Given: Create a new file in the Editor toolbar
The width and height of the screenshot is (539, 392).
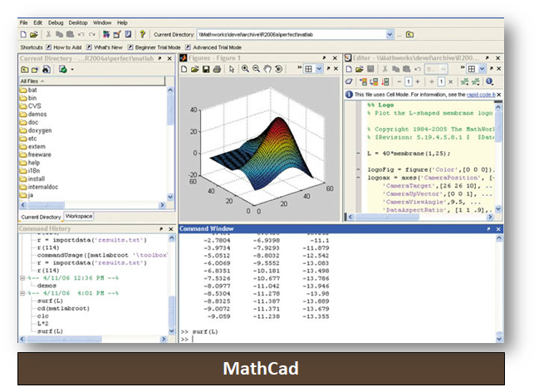Looking at the screenshot, I should tap(349, 69).
